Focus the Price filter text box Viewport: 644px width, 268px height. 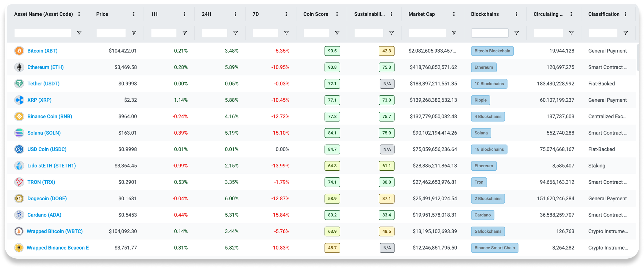point(111,33)
